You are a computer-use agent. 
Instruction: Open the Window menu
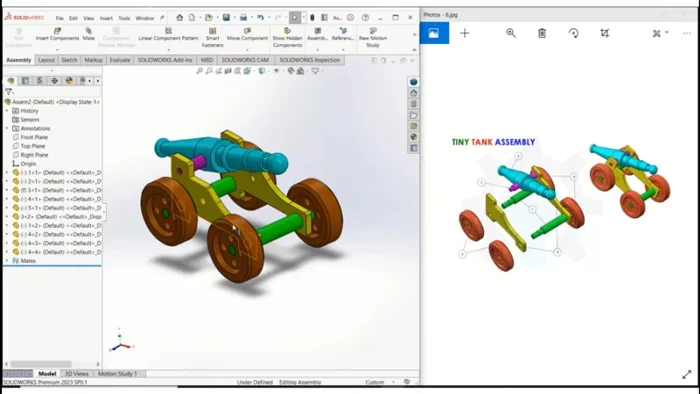coord(145,18)
